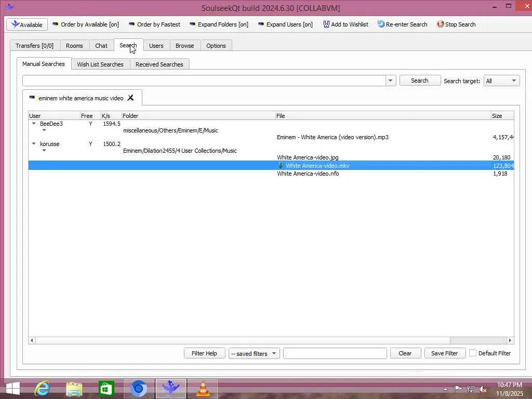This screenshot has height=399, width=532.
Task: Sort by the Size column header
Action: point(502,116)
